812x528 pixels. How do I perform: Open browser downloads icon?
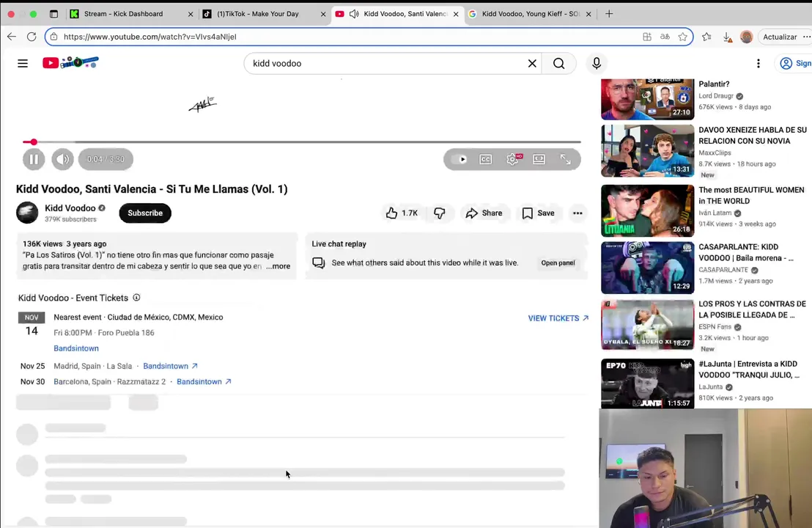pyautogui.click(x=727, y=37)
